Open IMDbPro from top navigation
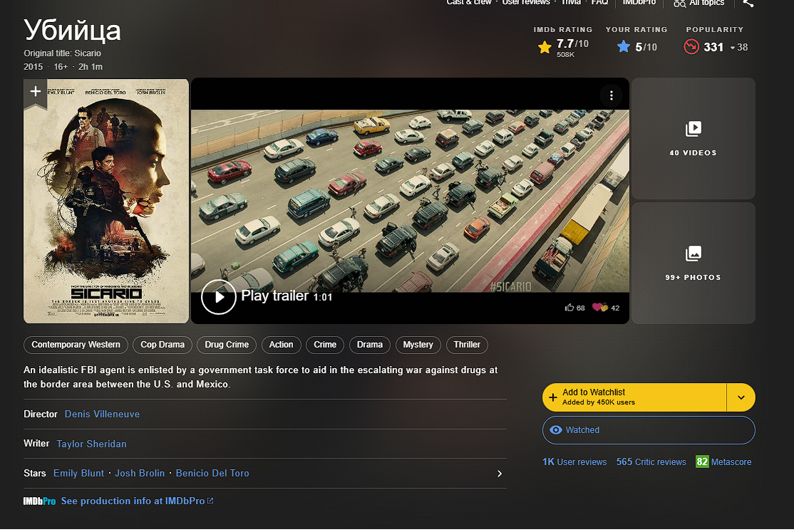Screen dimensions: 794x532 pyautogui.click(x=639, y=3)
